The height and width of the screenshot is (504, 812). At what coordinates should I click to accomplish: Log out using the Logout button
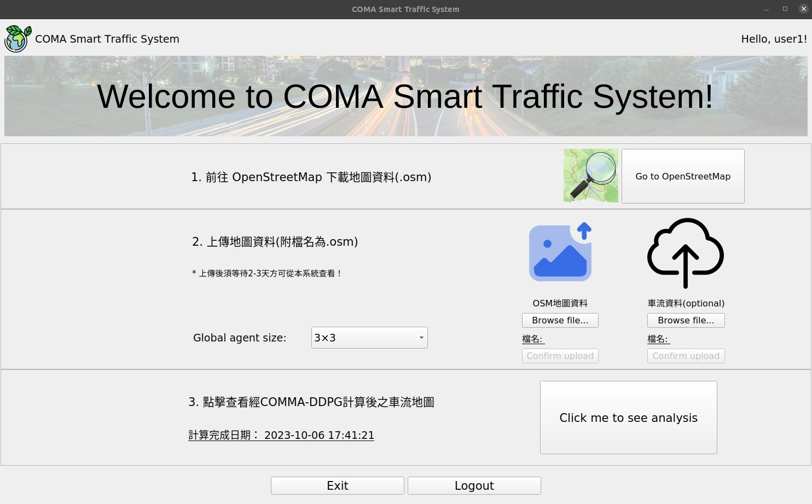pyautogui.click(x=474, y=485)
